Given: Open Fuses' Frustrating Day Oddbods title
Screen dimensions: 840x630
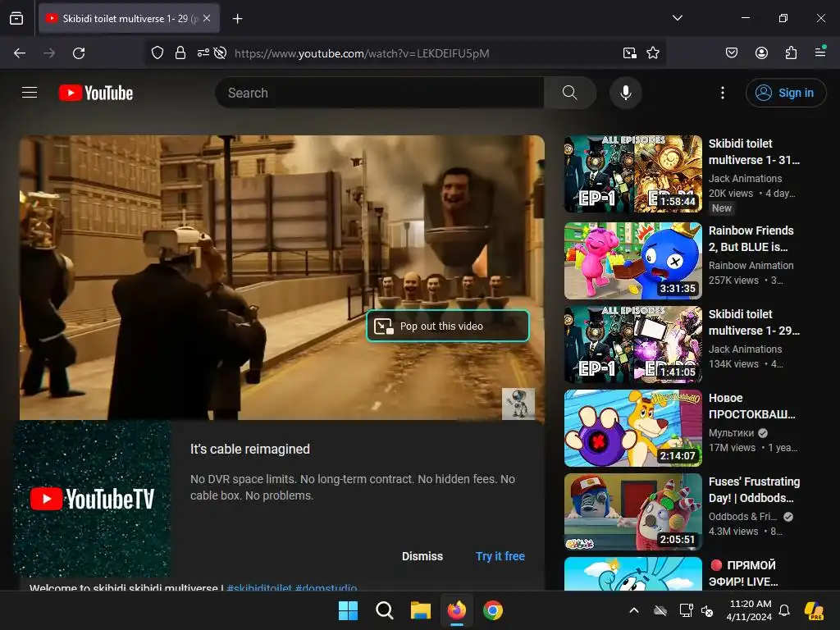Looking at the screenshot, I should click(754, 490).
